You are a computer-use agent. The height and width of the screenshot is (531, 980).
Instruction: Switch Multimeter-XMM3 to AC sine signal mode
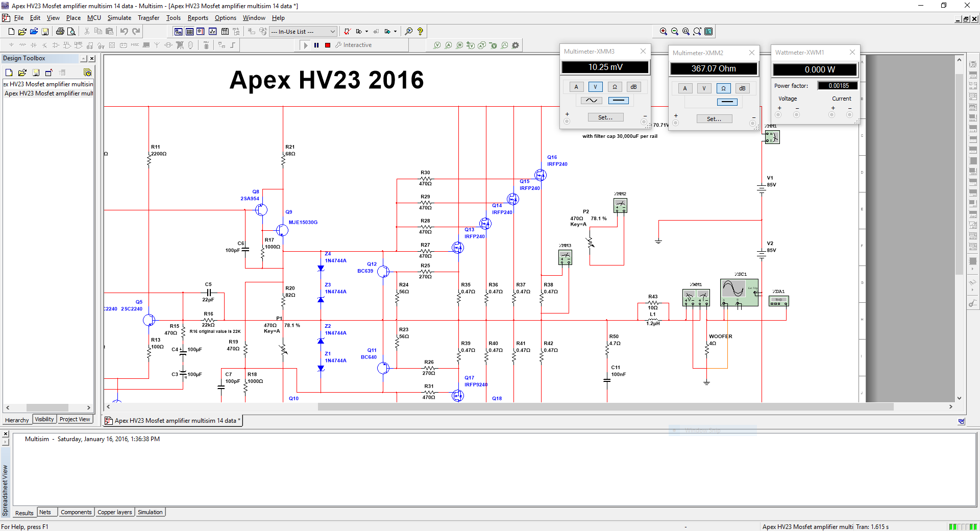(x=592, y=101)
